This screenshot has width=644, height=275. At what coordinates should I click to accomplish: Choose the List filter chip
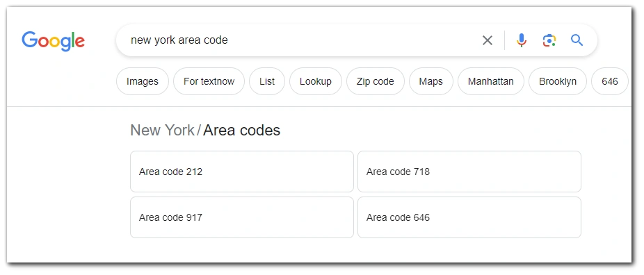coord(267,81)
